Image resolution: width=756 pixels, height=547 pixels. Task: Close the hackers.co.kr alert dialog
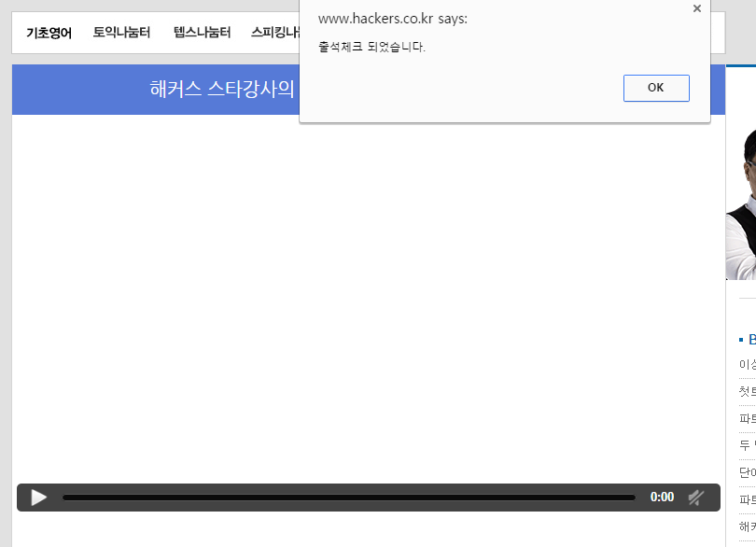click(x=696, y=9)
